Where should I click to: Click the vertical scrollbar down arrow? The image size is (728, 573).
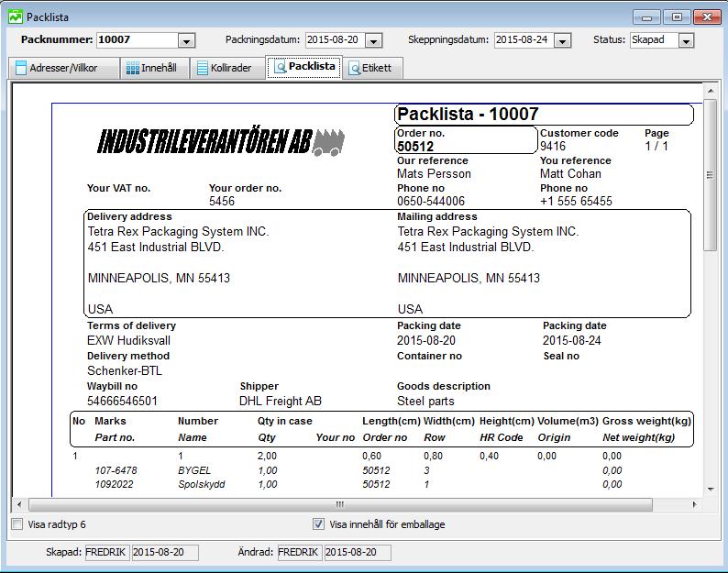tap(711, 490)
